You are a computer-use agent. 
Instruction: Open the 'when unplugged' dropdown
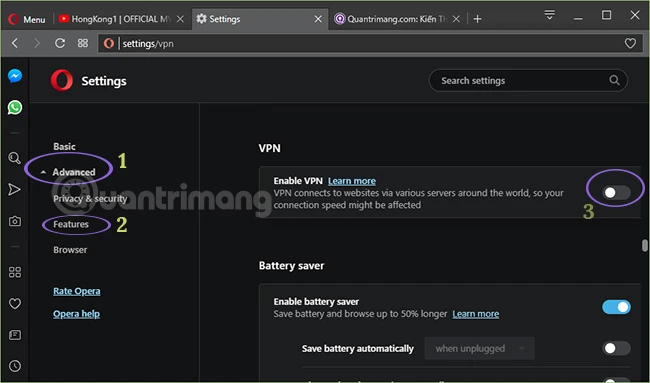[480, 348]
